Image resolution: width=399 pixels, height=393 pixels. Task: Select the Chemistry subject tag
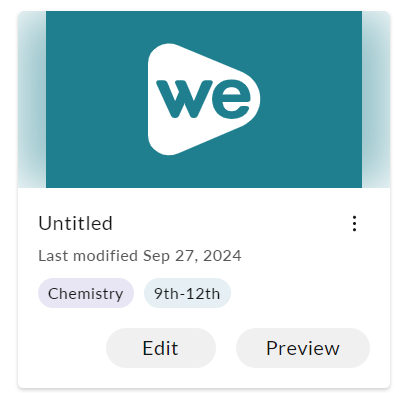(x=86, y=293)
